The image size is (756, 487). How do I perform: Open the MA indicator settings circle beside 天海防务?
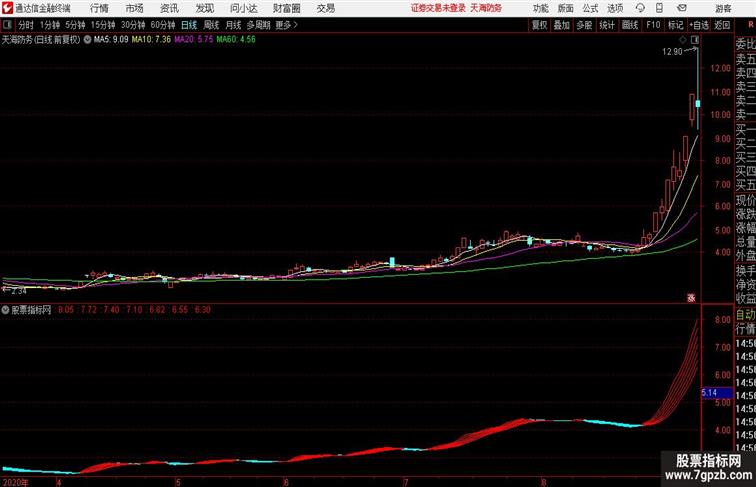[87, 40]
